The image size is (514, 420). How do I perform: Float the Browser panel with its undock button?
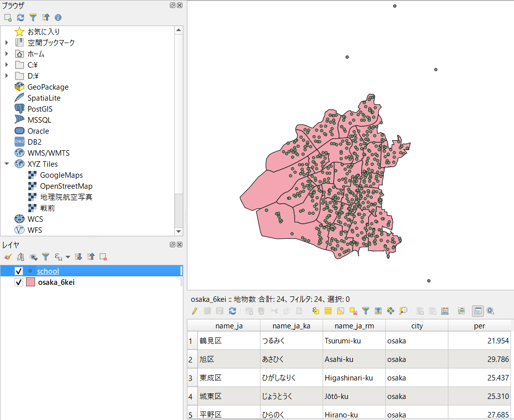point(172,5)
